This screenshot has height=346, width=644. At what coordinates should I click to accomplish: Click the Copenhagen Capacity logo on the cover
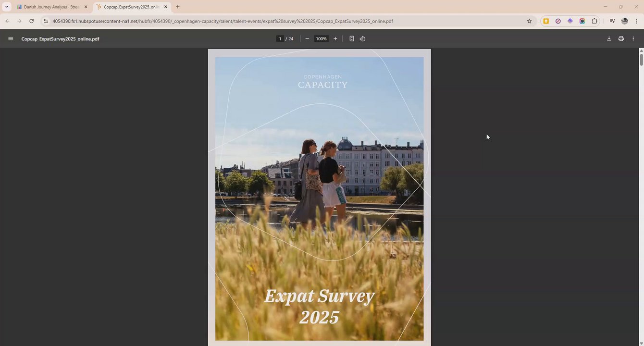322,82
